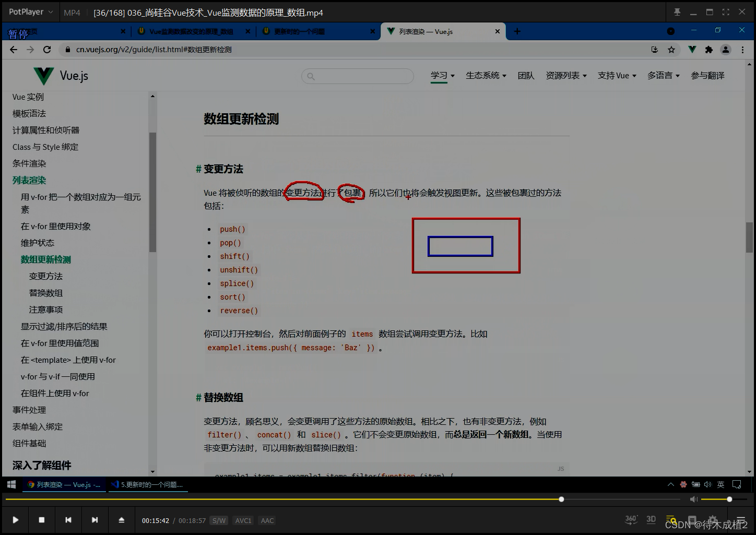756x535 pixels.
Task: Open the '模板语法' sidebar link
Action: tap(29, 114)
